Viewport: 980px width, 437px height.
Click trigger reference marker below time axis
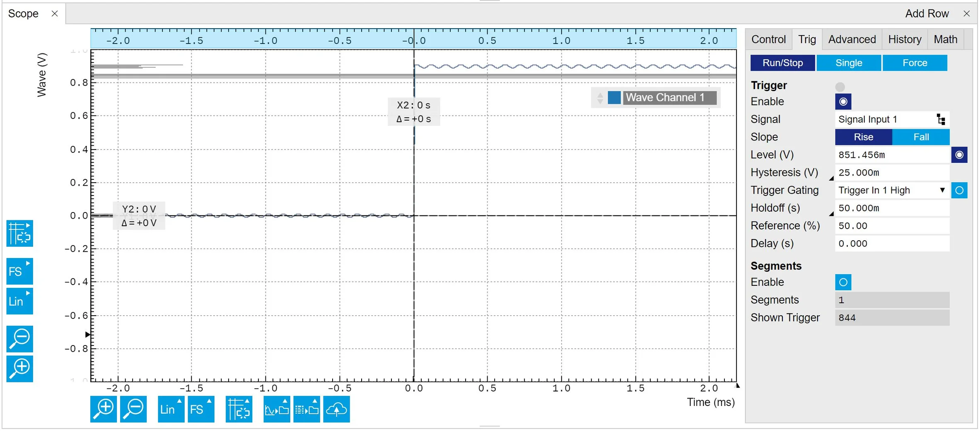pyautogui.click(x=737, y=386)
